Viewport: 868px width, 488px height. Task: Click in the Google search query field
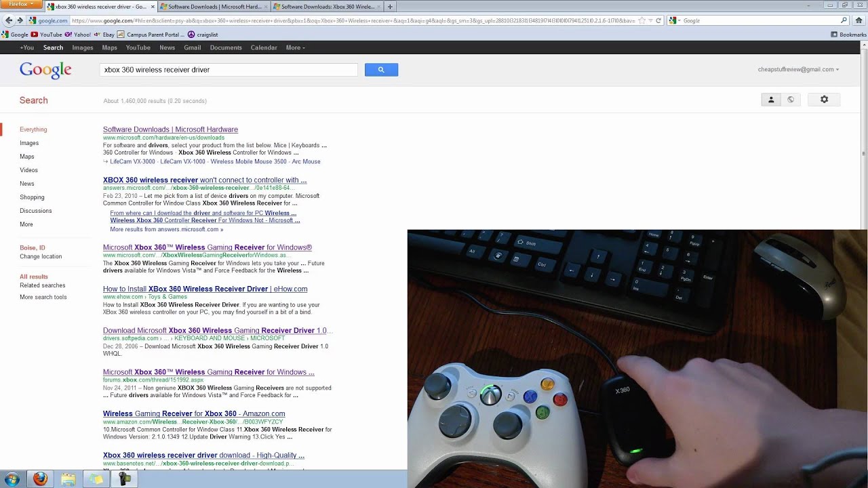click(x=229, y=70)
